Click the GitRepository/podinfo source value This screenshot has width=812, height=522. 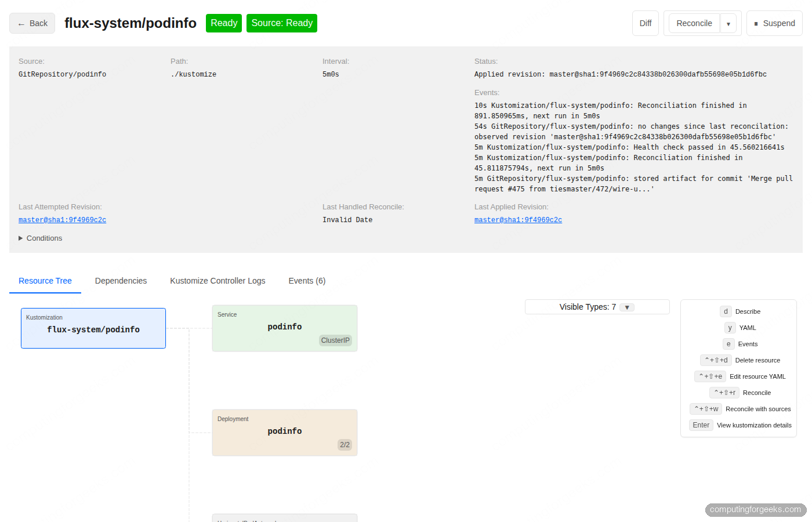[62, 74]
